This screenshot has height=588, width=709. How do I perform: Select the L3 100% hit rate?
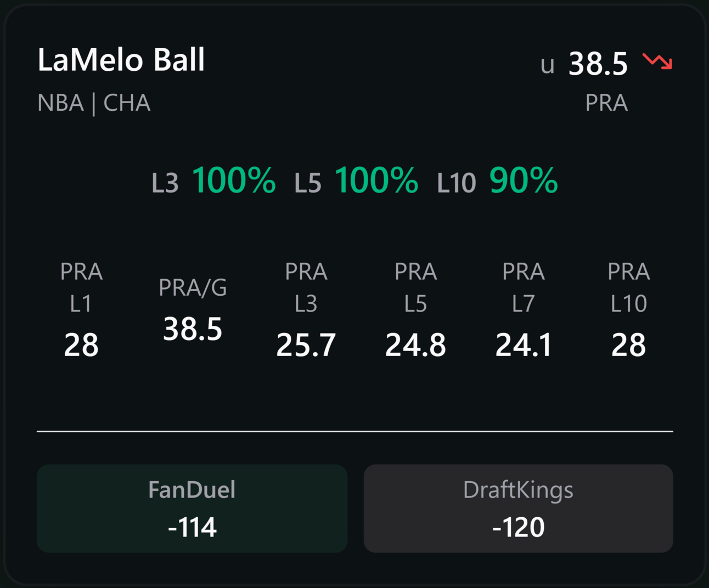[x=213, y=180]
